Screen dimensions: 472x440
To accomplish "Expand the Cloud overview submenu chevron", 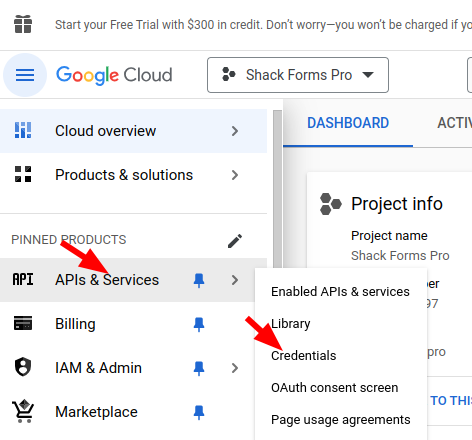I will pyautogui.click(x=235, y=131).
